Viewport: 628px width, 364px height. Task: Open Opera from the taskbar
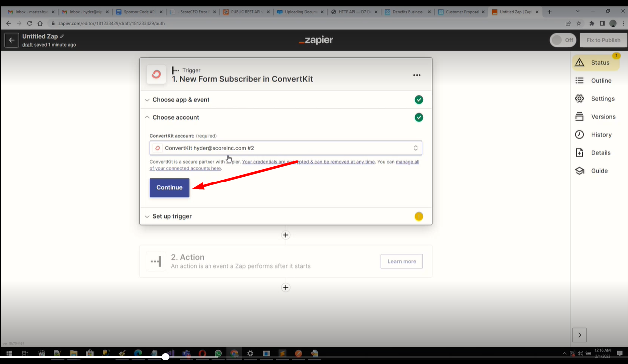point(202,353)
